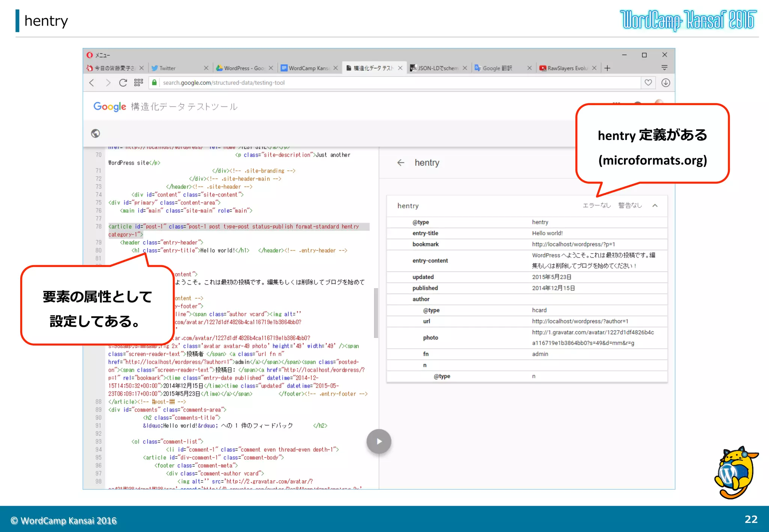Select the entry-title row
769x532 pixels.
pos(527,233)
